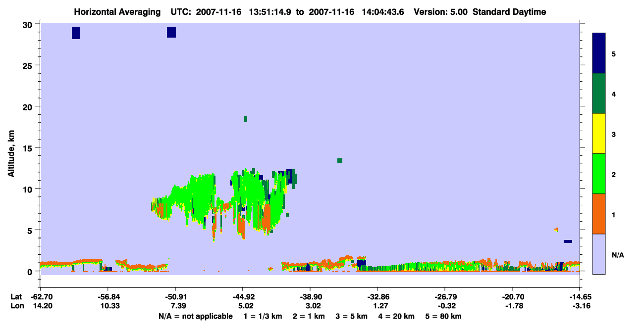Click the altitude tick label 30
This screenshot has width=644, height=330.
(29, 24)
